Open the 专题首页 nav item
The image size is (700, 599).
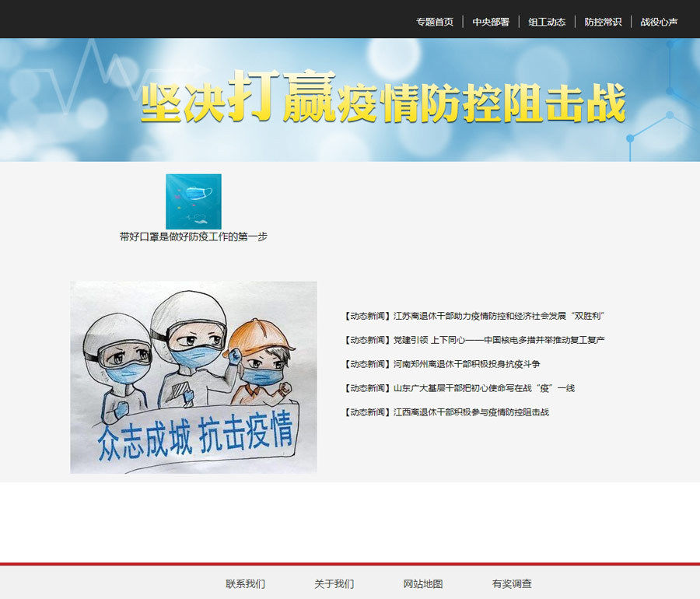434,22
